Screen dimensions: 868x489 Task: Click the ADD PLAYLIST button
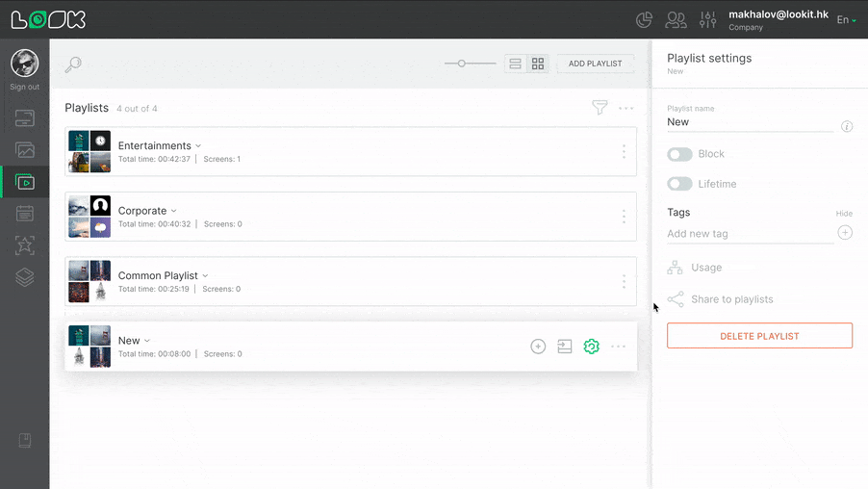tap(595, 64)
